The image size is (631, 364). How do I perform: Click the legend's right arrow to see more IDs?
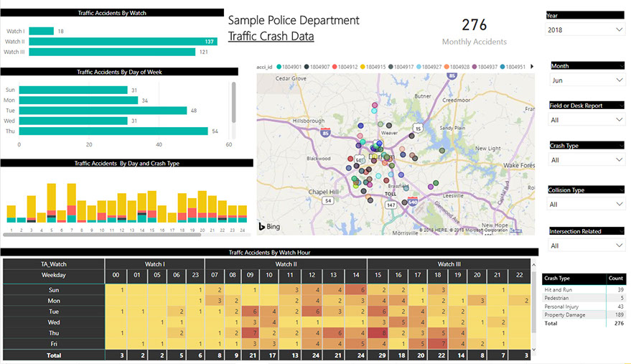click(532, 67)
